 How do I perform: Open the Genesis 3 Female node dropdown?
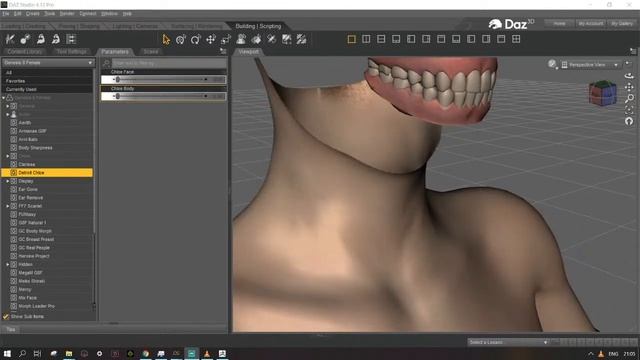click(48, 62)
